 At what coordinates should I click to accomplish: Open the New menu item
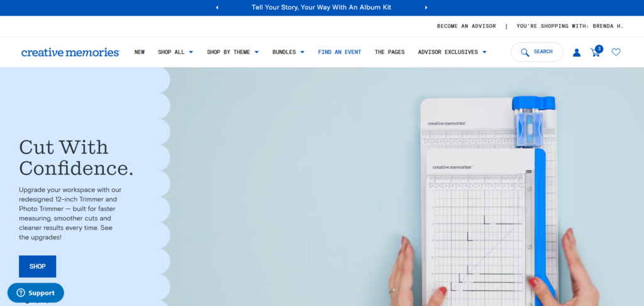pos(140,52)
